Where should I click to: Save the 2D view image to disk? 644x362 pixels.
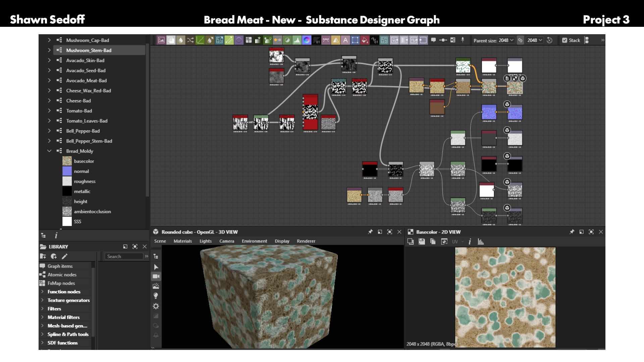click(x=422, y=241)
